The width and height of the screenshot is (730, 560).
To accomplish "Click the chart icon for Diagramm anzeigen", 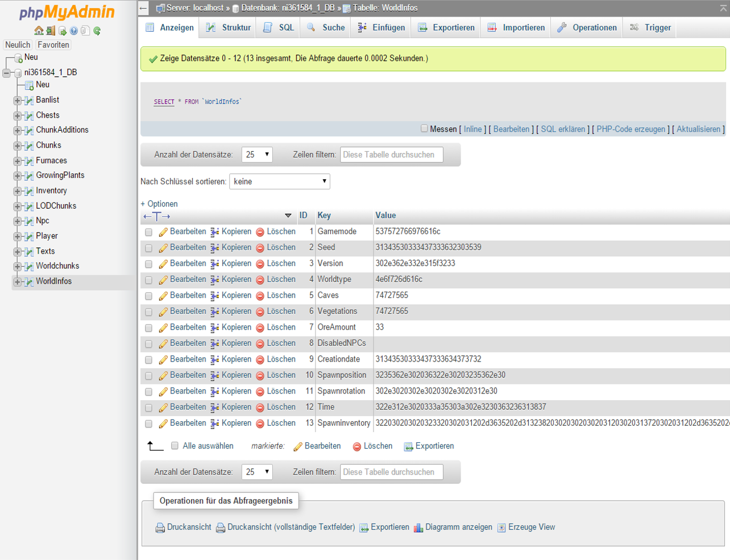I will [x=418, y=528].
